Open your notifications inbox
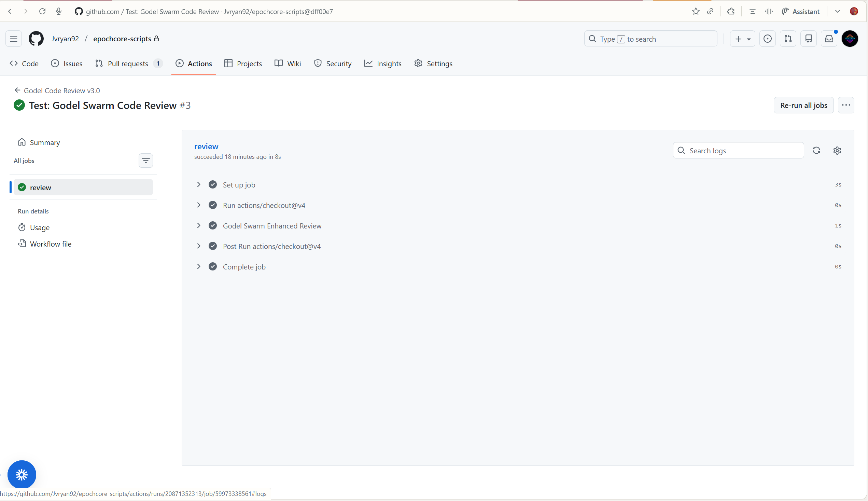The image size is (868, 501). (x=829, y=39)
